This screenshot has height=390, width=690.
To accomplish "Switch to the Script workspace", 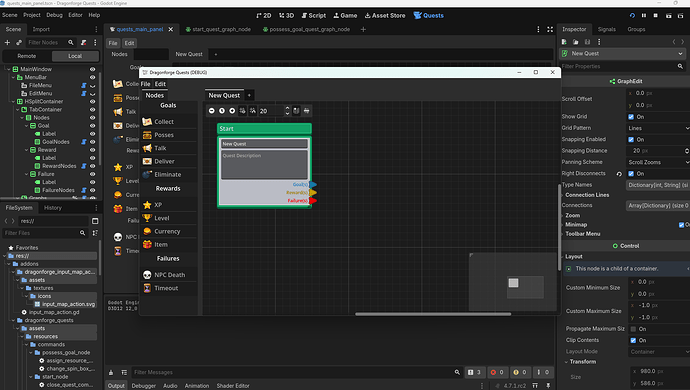I will click(x=313, y=15).
